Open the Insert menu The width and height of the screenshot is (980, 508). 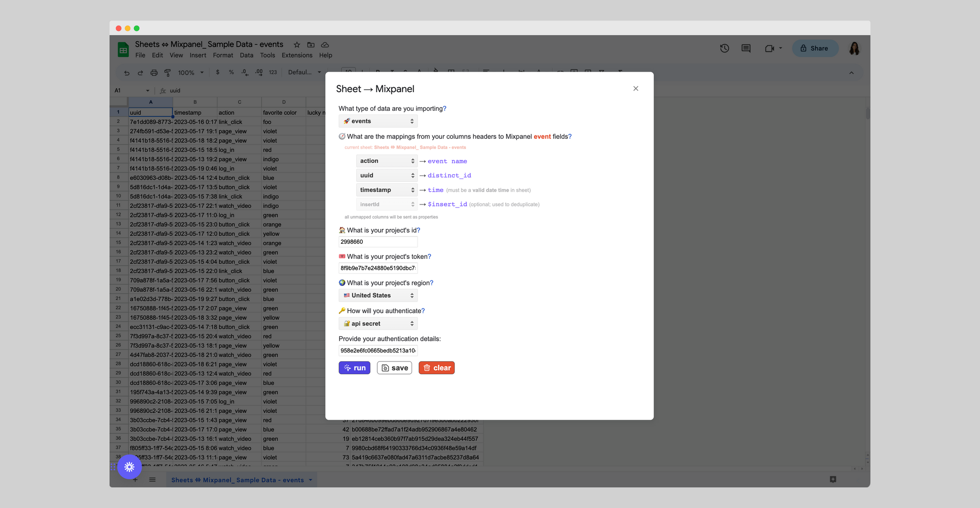(198, 55)
